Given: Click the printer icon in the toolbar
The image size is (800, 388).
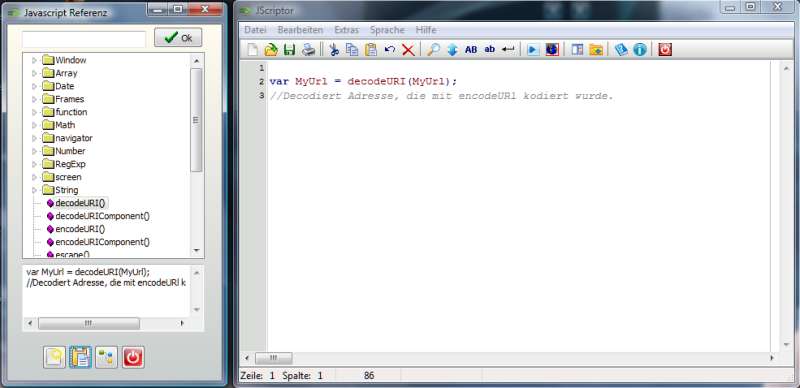Looking at the screenshot, I should point(308,50).
